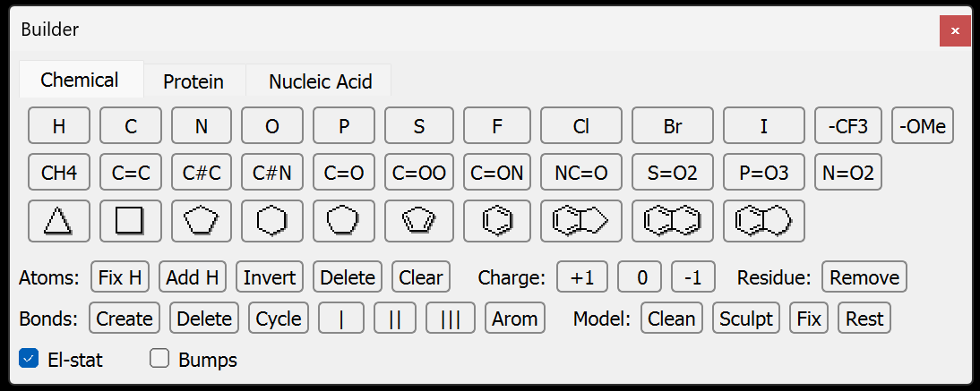This screenshot has height=391, width=980.
Task: Click the Remove residue button
Action: (864, 277)
